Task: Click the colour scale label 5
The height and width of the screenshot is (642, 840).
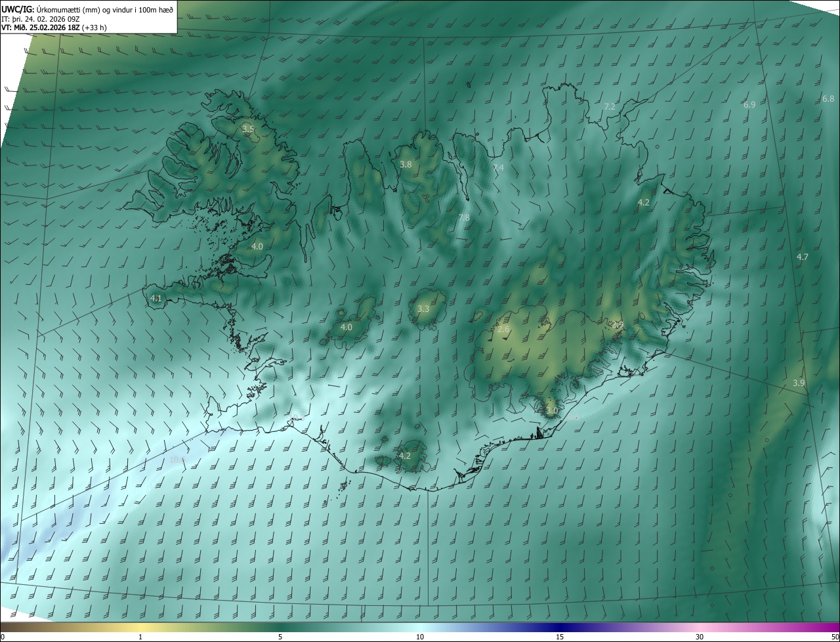Action: [280, 637]
